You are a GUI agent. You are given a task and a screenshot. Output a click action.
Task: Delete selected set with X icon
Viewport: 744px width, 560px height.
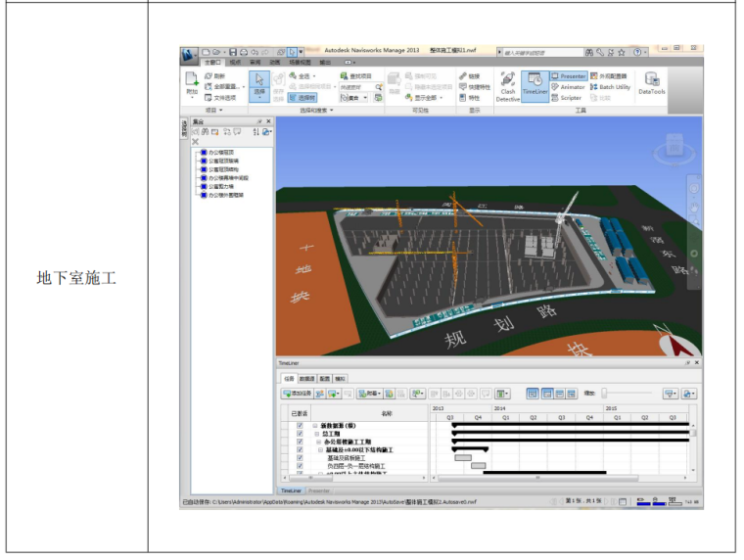tap(195, 142)
